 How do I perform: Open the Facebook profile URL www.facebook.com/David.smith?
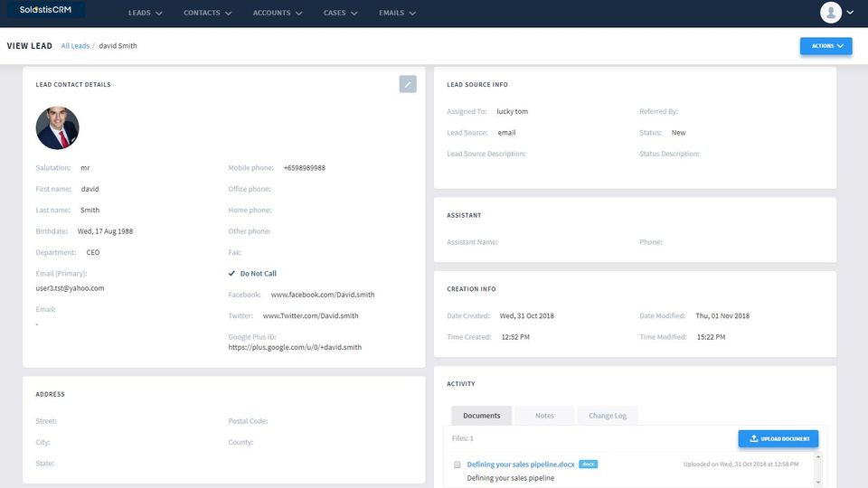pos(323,295)
